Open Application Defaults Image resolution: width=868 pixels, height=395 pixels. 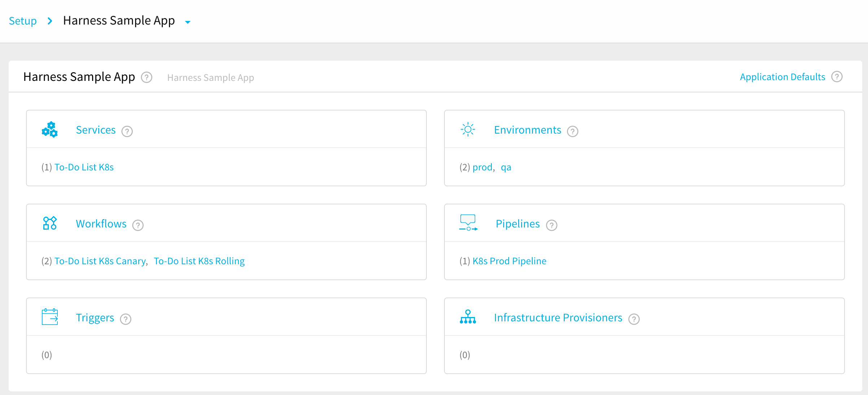tap(782, 77)
